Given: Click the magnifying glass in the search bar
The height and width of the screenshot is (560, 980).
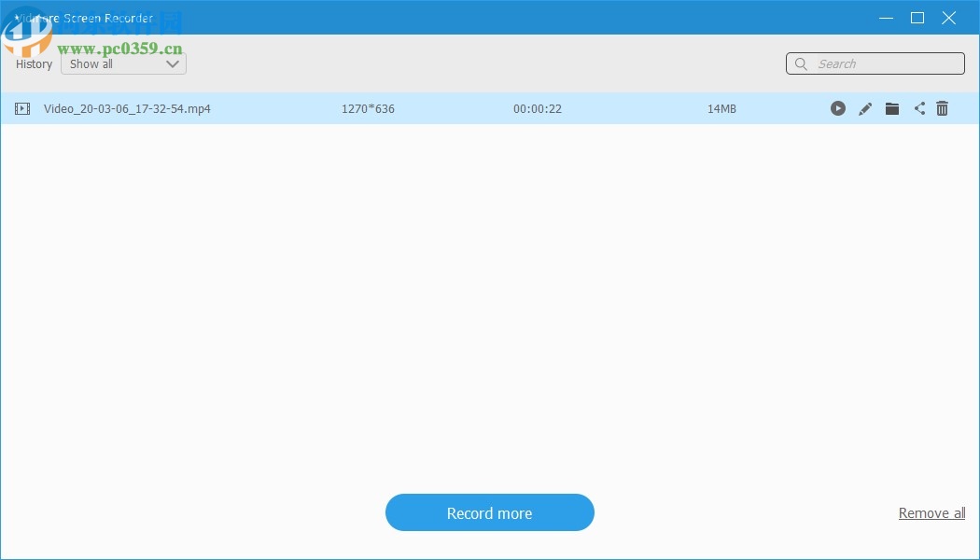Looking at the screenshot, I should [x=801, y=63].
